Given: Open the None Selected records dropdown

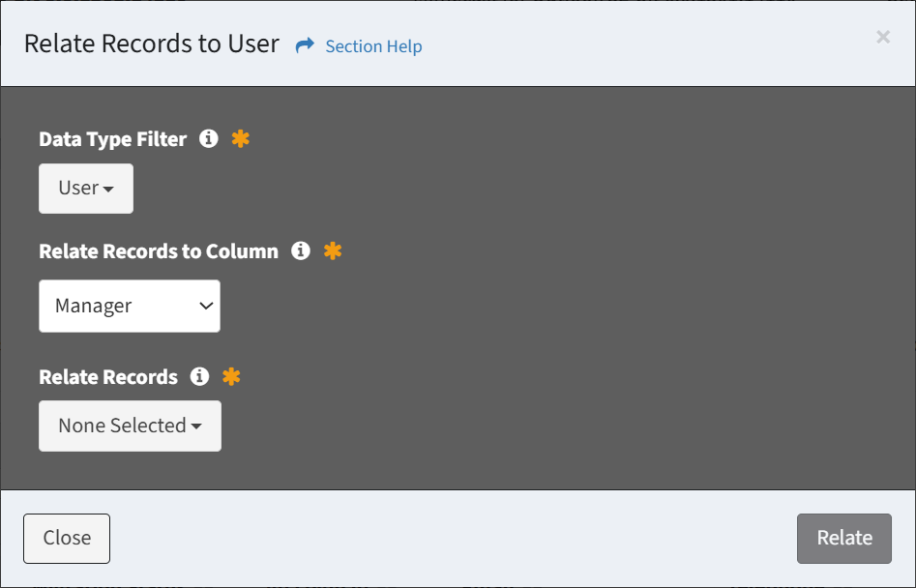Looking at the screenshot, I should (130, 426).
